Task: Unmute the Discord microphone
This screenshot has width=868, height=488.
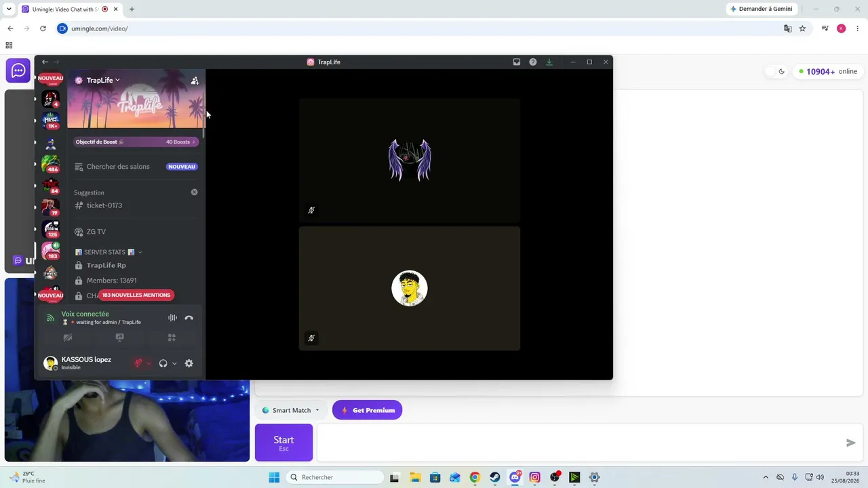Action: (138, 363)
